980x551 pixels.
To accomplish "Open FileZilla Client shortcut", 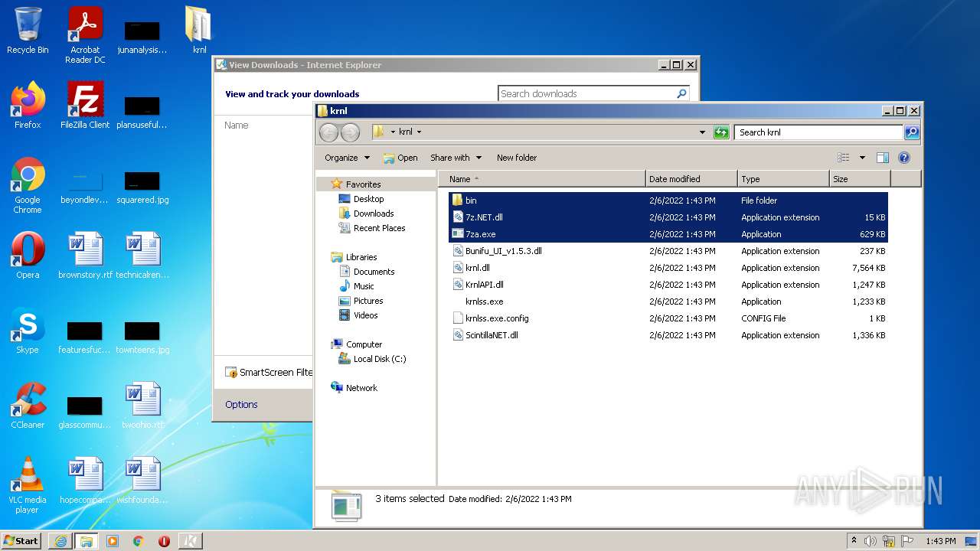I will [85, 106].
